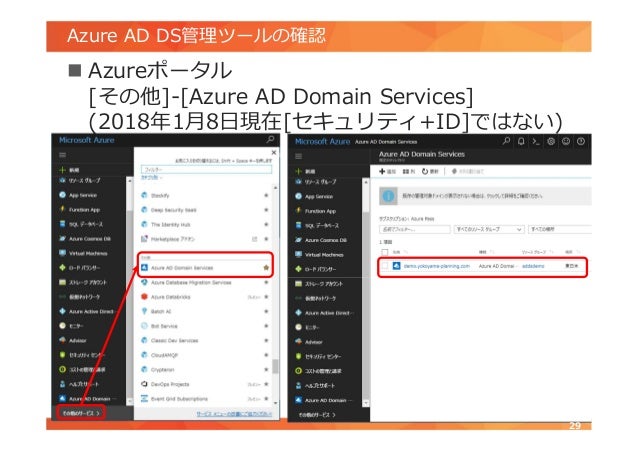
Task: Click the Microsoft Azure logo in the Domain Services portal
Action: pos(322,142)
